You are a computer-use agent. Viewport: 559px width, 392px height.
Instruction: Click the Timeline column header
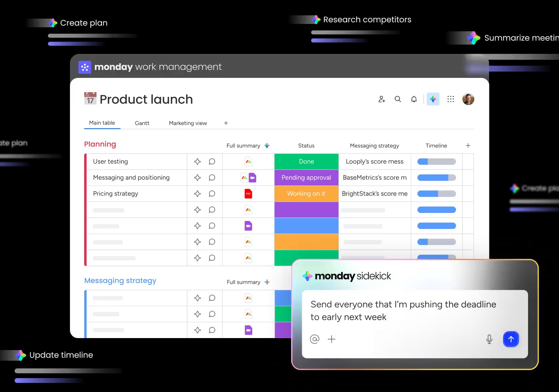pos(436,146)
